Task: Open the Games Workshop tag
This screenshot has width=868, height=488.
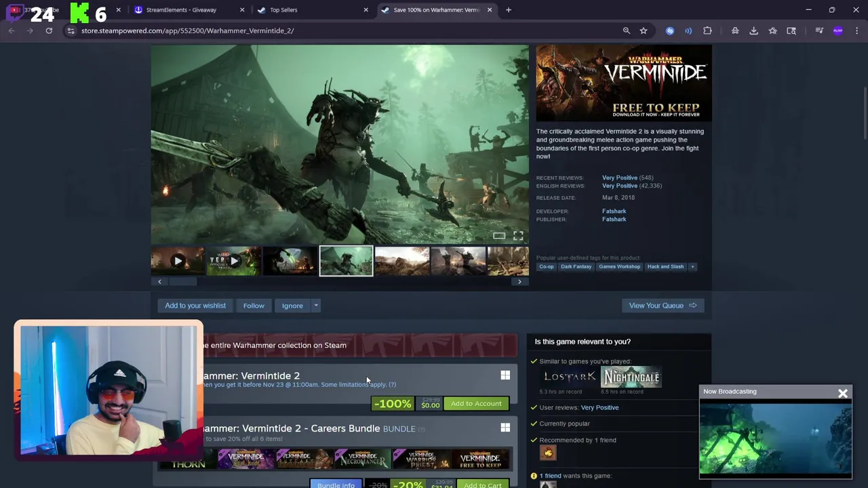Action: pos(619,266)
